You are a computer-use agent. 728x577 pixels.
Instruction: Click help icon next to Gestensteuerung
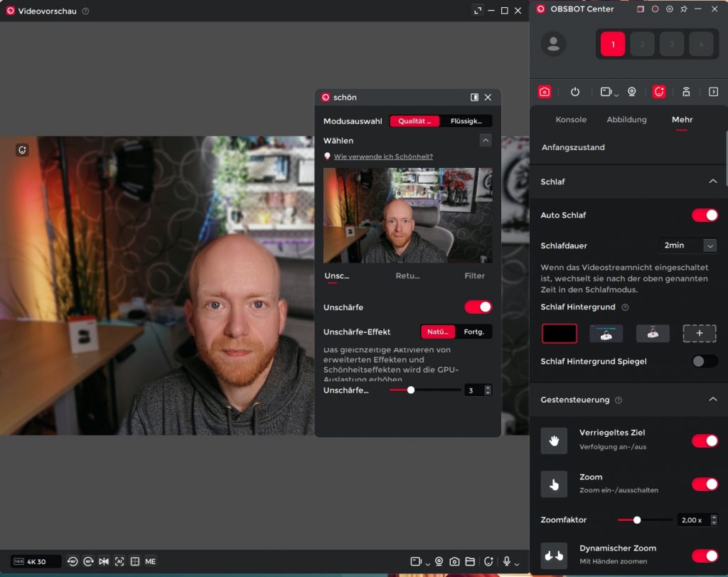619,400
